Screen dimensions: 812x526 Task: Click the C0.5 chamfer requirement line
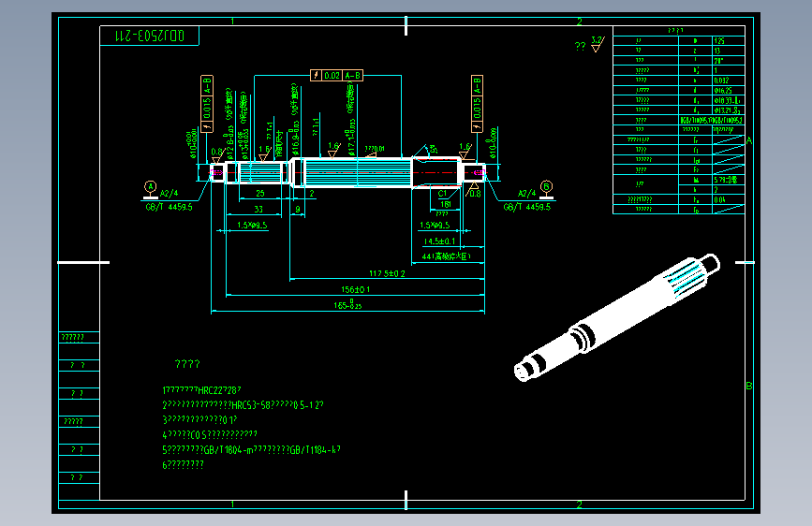[x=210, y=434]
